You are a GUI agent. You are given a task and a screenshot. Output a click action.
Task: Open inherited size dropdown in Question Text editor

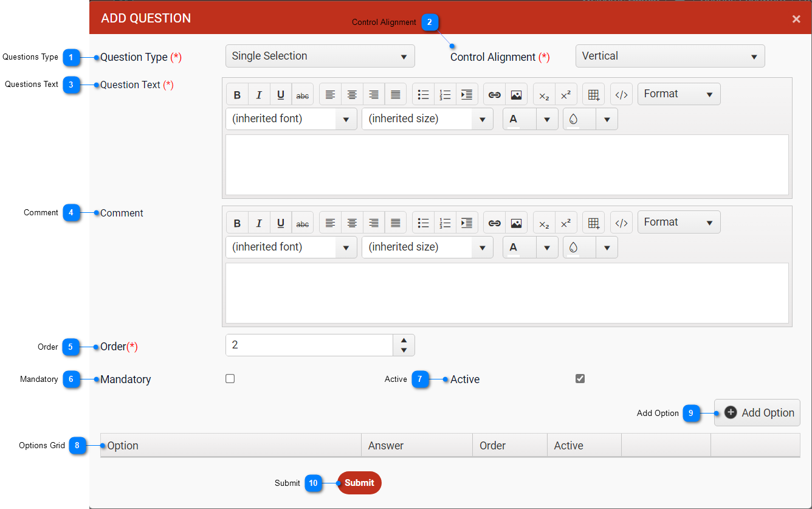[427, 119]
